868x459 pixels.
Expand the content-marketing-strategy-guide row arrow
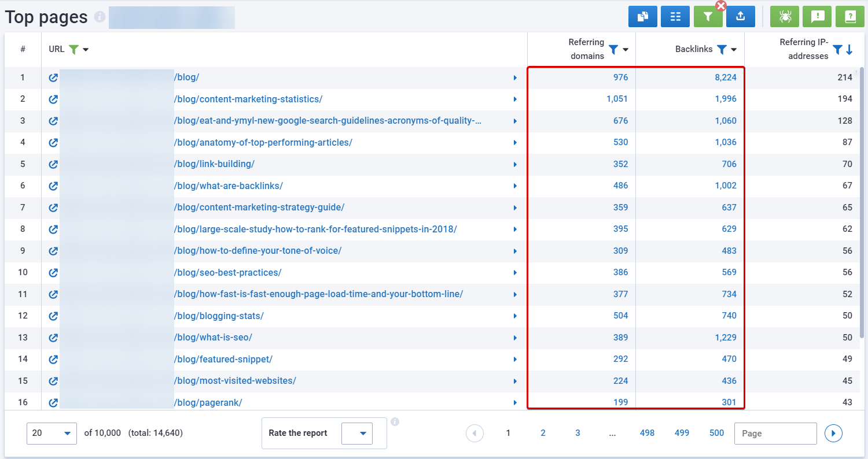coord(515,208)
